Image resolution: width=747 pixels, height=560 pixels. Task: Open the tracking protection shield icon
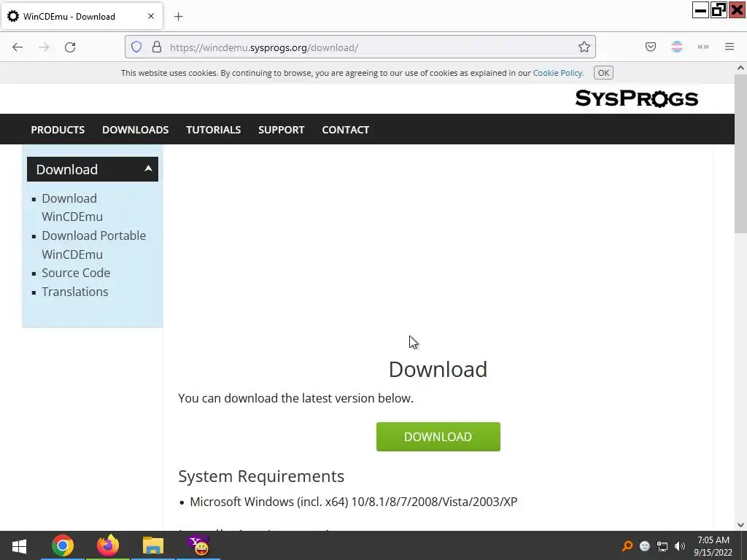[136, 47]
